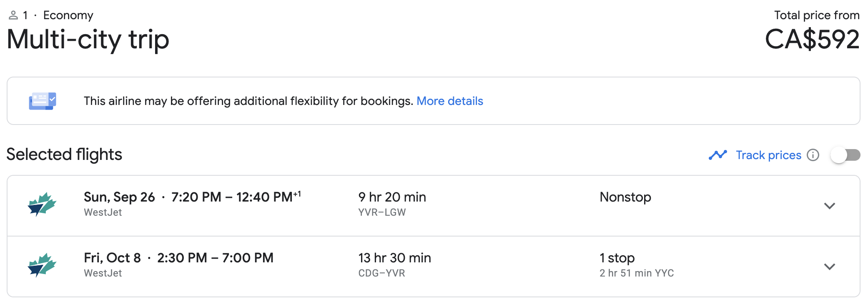The image size is (868, 304).
Task: Click the Track prices label
Action: click(768, 155)
